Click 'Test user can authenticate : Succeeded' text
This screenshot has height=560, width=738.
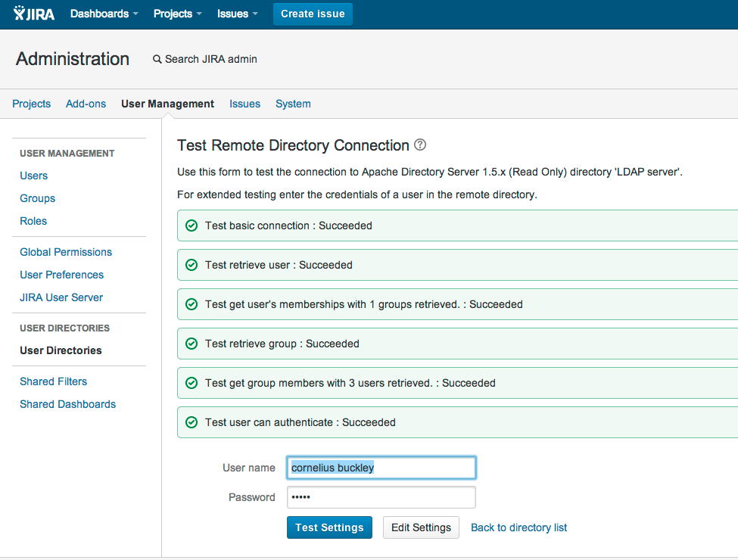(x=300, y=422)
